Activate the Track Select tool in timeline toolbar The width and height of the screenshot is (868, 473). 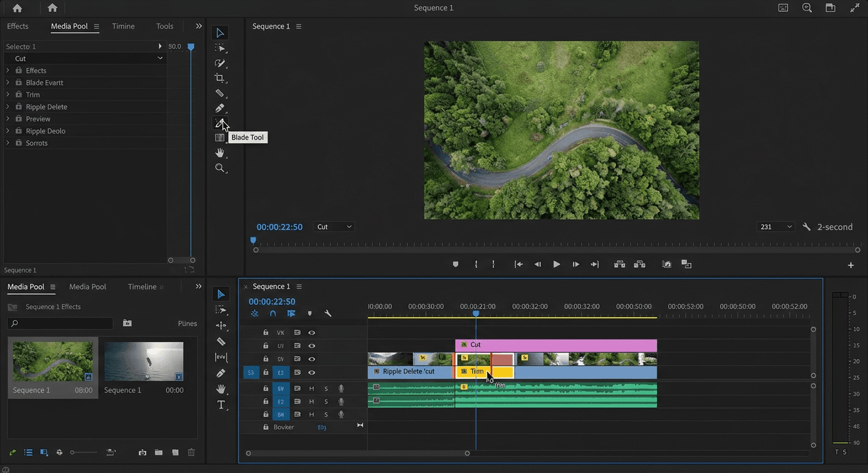[221, 310]
